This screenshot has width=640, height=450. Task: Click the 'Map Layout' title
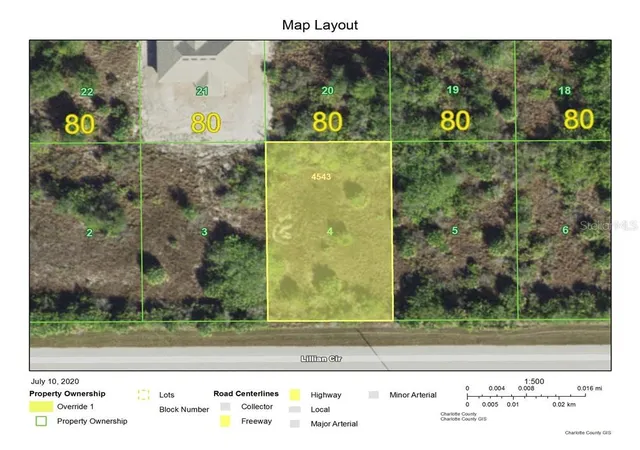(320, 25)
